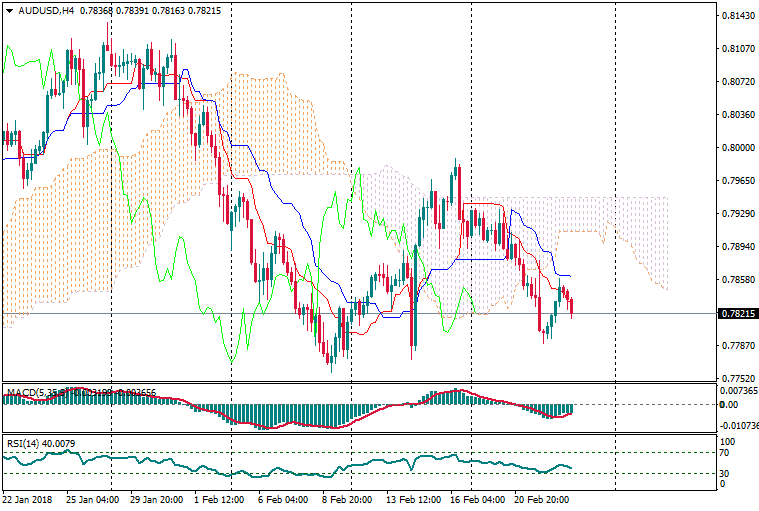Click the 0.80000 price axis label

tap(737, 148)
